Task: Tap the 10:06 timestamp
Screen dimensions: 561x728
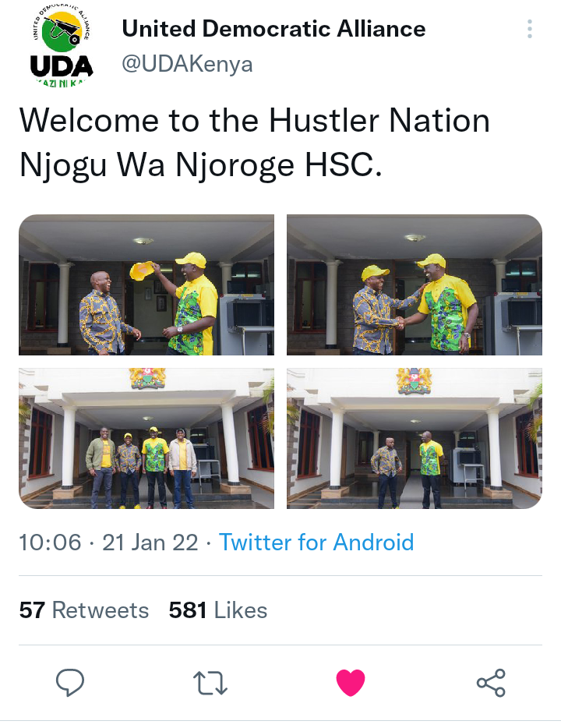Action: pyautogui.click(x=50, y=542)
